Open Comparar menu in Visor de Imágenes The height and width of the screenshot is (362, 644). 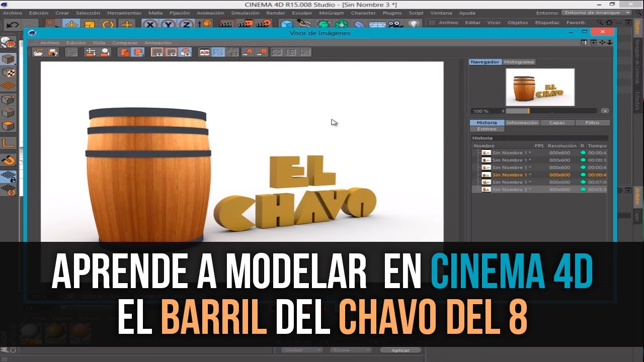pos(125,43)
